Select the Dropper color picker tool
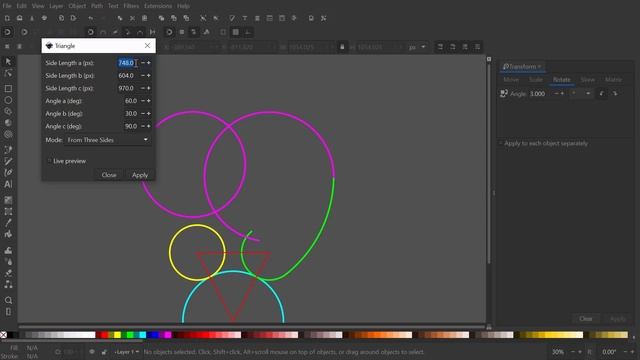The width and height of the screenshot is (640, 360). (8, 223)
